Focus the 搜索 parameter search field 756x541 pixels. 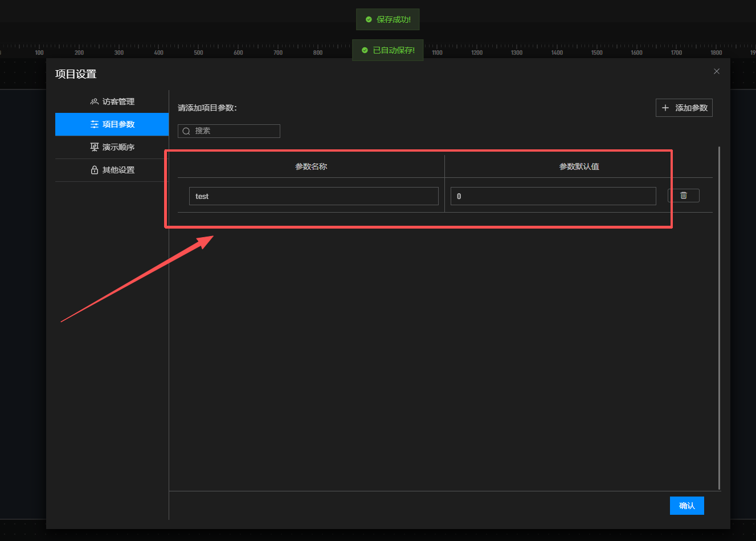click(235, 131)
